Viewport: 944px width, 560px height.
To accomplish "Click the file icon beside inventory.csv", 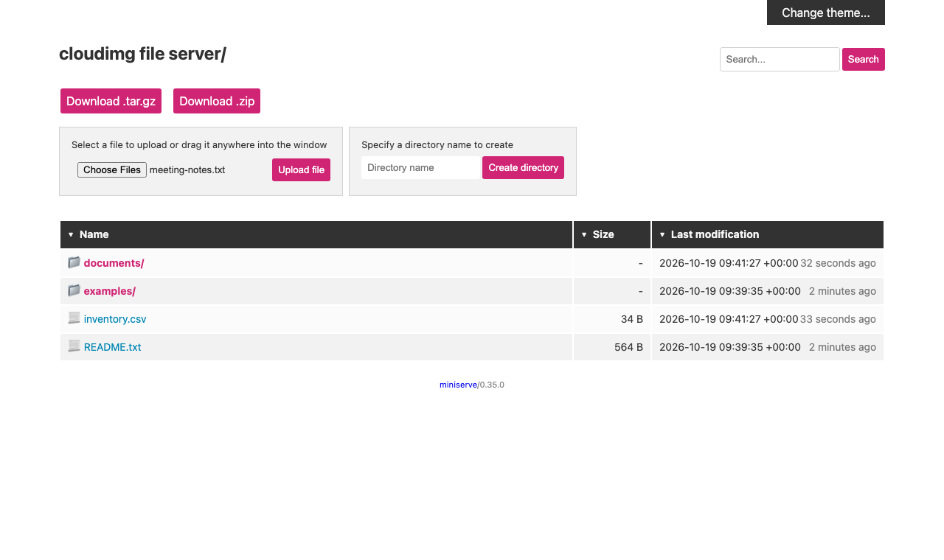I will click(74, 318).
